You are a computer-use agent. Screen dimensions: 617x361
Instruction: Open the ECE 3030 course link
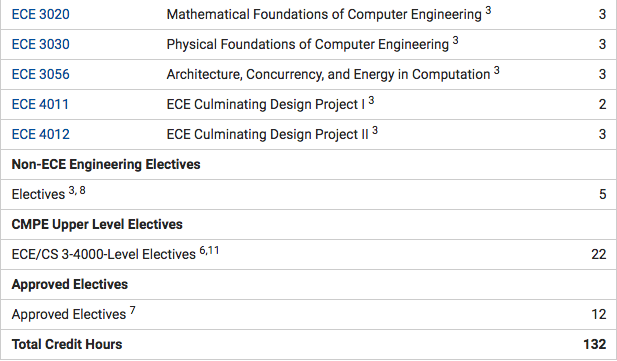point(41,44)
